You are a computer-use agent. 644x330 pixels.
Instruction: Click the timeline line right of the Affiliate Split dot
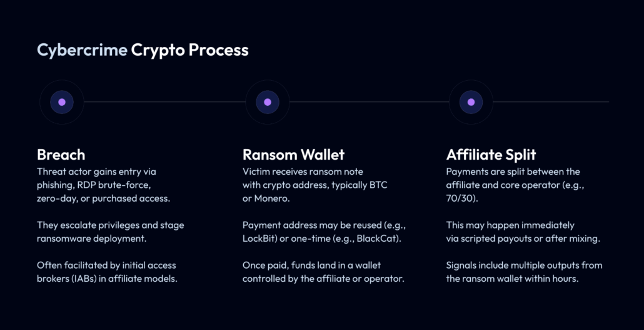click(550, 102)
